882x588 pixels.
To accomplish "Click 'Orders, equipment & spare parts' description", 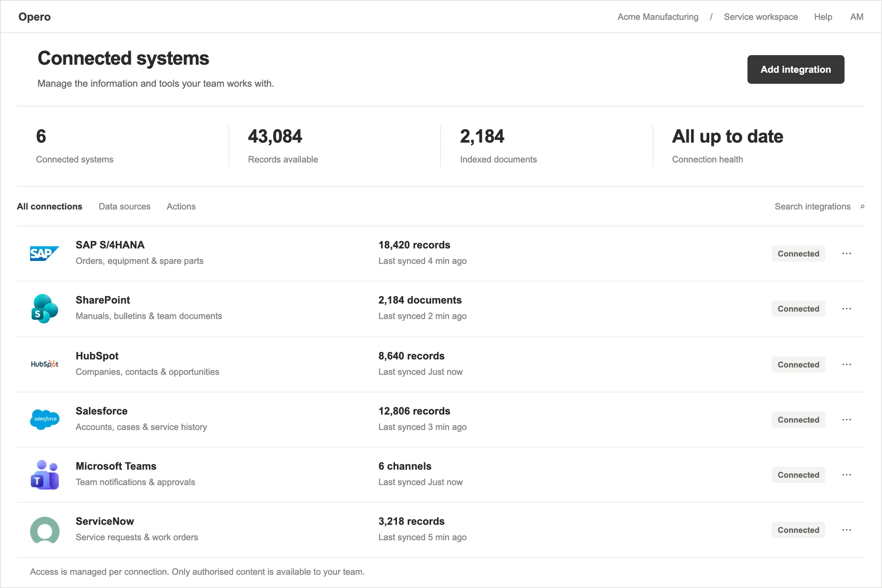I will click(140, 261).
